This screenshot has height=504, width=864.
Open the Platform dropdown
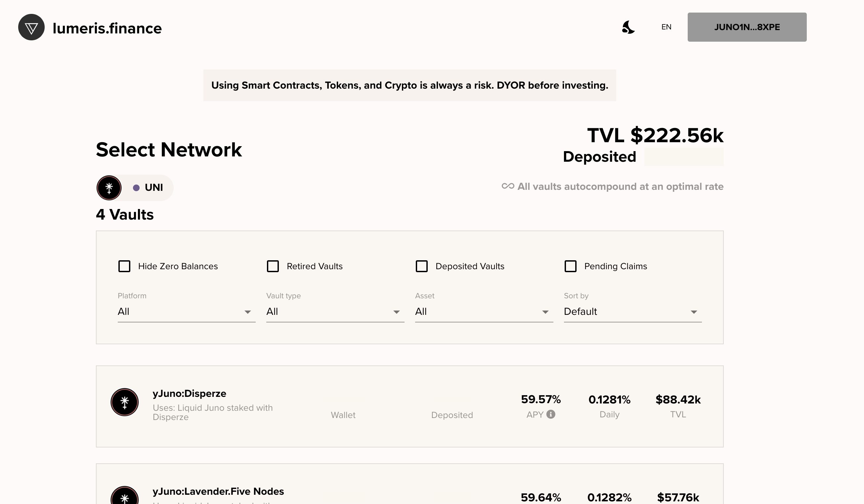[x=187, y=312]
